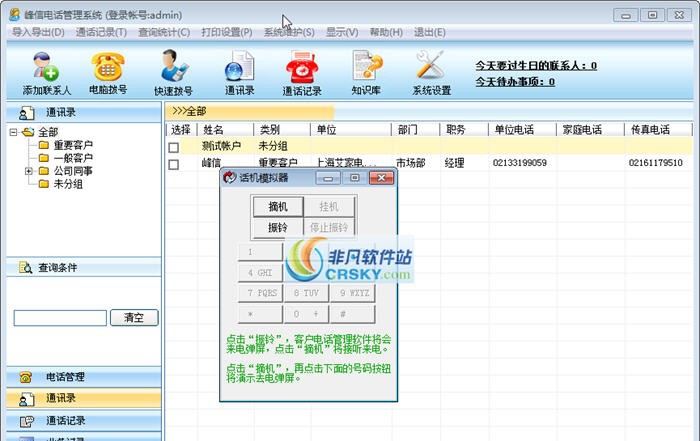Open the 系统维护(S) menu

point(289,33)
